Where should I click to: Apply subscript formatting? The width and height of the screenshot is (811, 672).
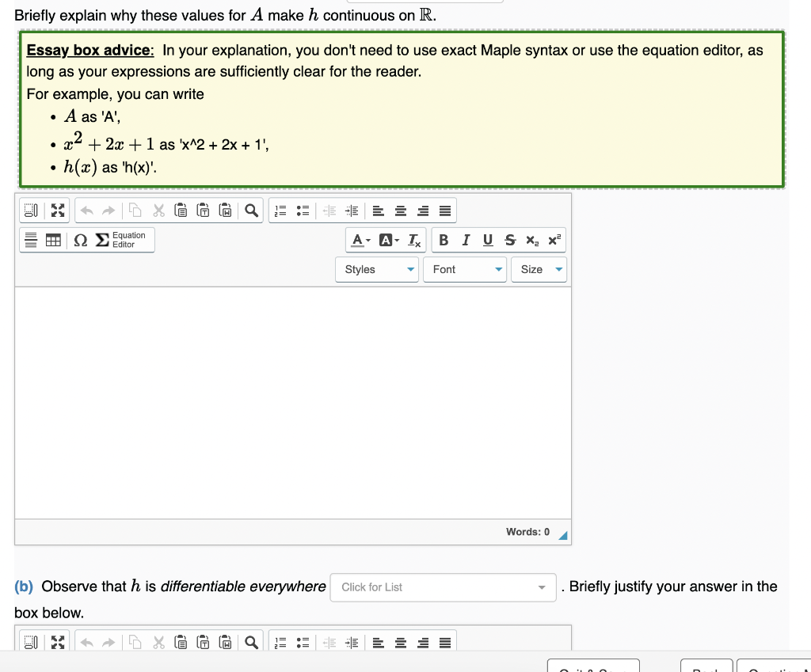tap(531, 240)
